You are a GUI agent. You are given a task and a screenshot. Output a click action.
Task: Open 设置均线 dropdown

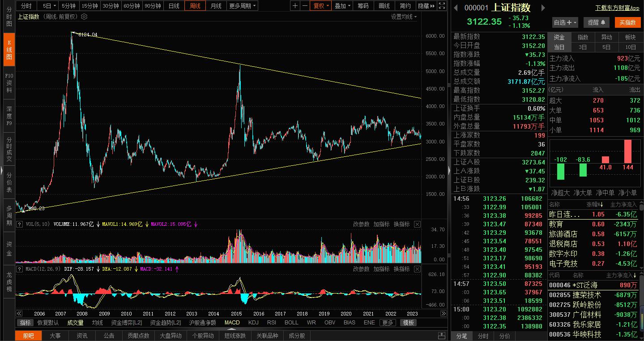[x=404, y=17]
